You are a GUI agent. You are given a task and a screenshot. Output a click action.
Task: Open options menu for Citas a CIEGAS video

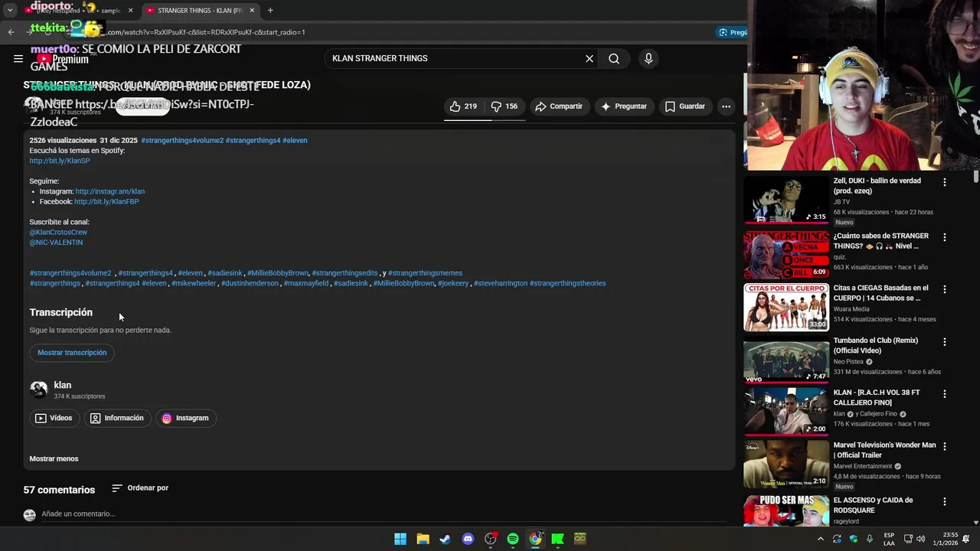tap(945, 289)
